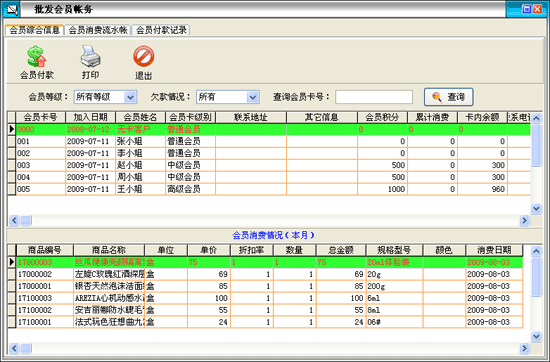
Task: Click the 总金额 column header
Action: [341, 250]
